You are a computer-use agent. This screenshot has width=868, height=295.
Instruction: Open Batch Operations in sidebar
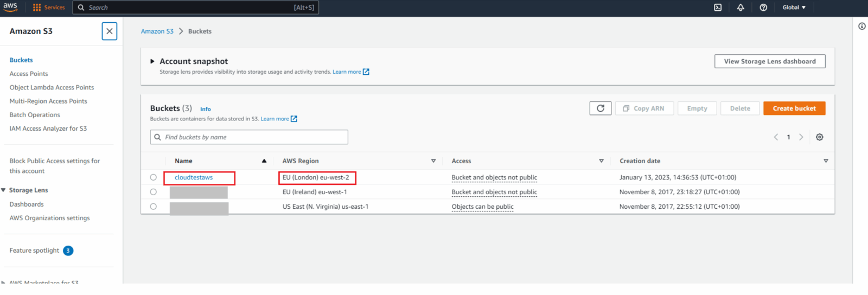tap(35, 115)
